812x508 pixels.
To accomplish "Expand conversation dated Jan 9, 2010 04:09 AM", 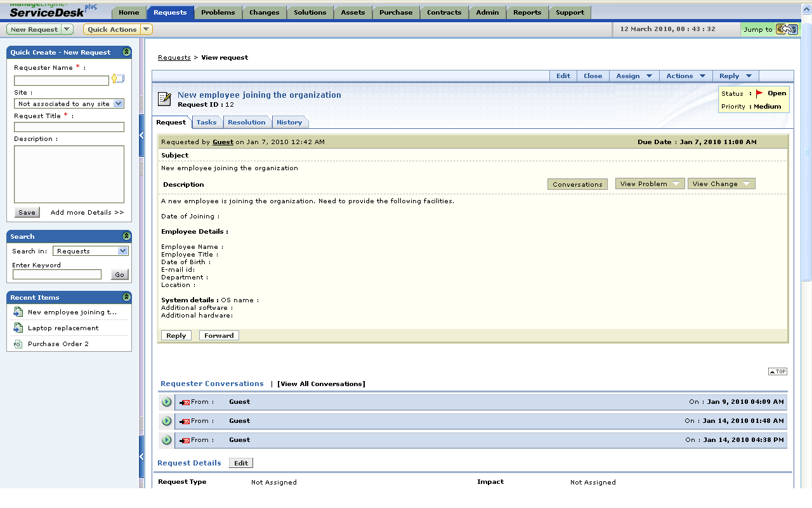I will pyautogui.click(x=166, y=402).
